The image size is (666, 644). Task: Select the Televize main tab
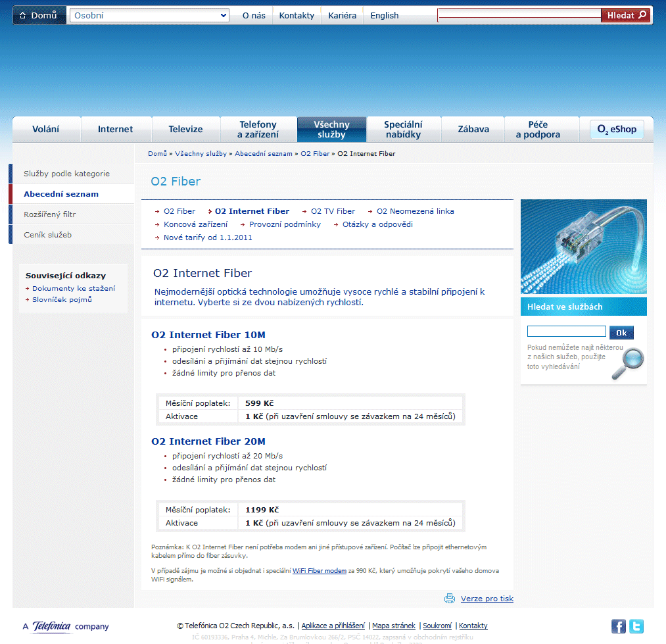(185, 129)
